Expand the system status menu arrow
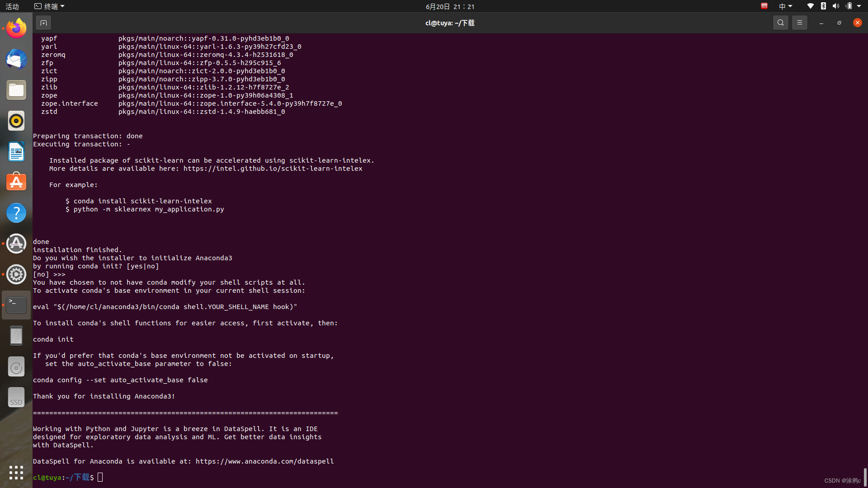 859,6
